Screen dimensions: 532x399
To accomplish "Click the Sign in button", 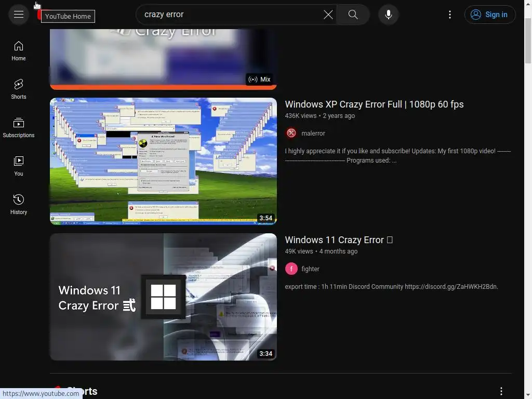I will [x=489, y=15].
